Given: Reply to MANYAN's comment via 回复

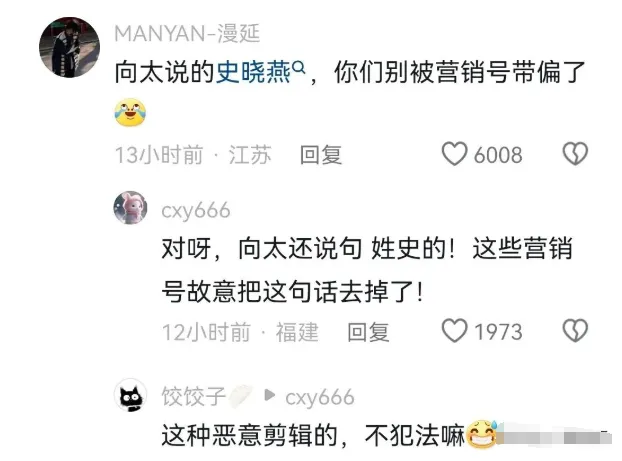Looking at the screenshot, I should tap(321, 155).
